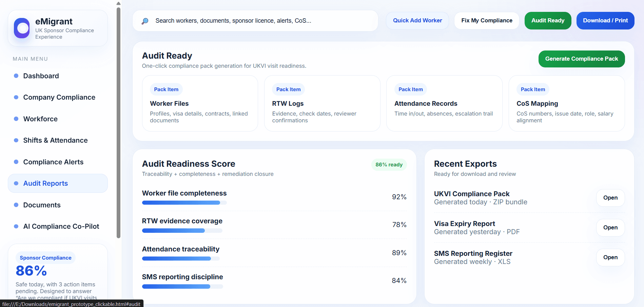
Task: Click Quick Add Worker
Action: pyautogui.click(x=417, y=21)
